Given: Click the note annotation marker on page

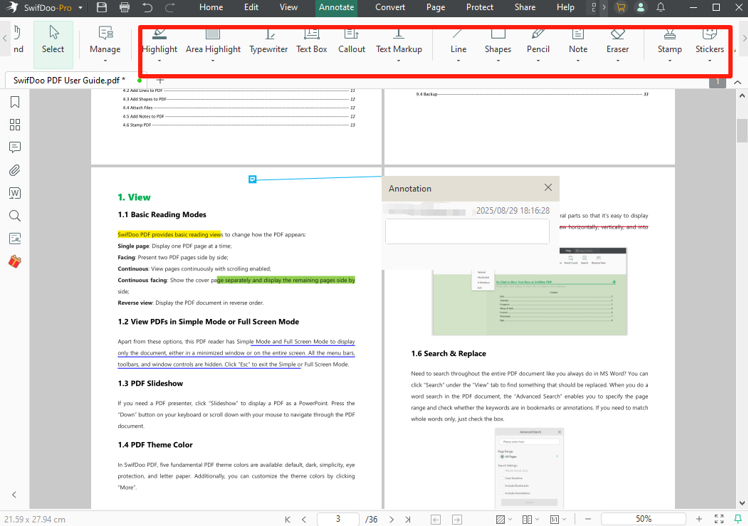Looking at the screenshot, I should click(x=252, y=179).
